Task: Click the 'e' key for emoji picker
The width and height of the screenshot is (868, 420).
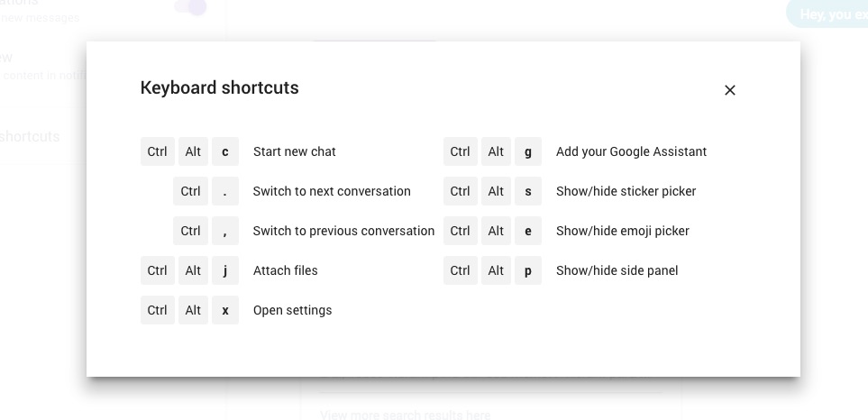Action: pos(527,231)
